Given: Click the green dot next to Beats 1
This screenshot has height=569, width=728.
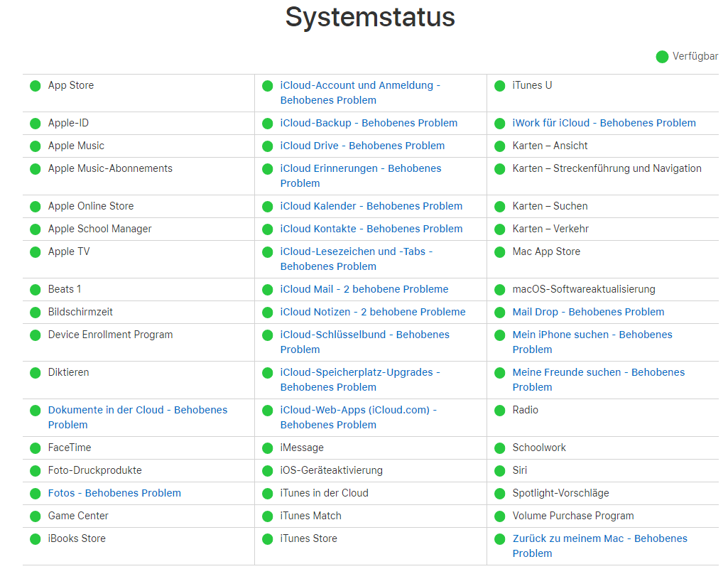Looking at the screenshot, I should click(36, 290).
